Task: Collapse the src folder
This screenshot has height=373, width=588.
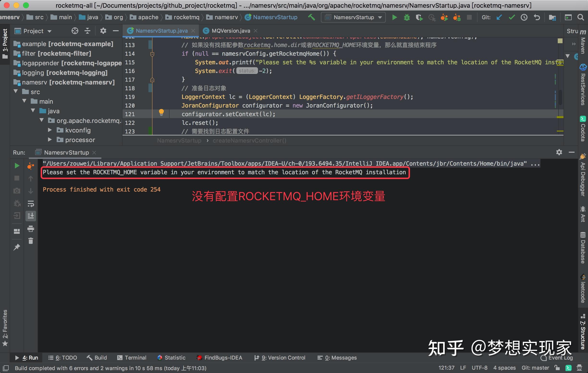Action: [16, 91]
